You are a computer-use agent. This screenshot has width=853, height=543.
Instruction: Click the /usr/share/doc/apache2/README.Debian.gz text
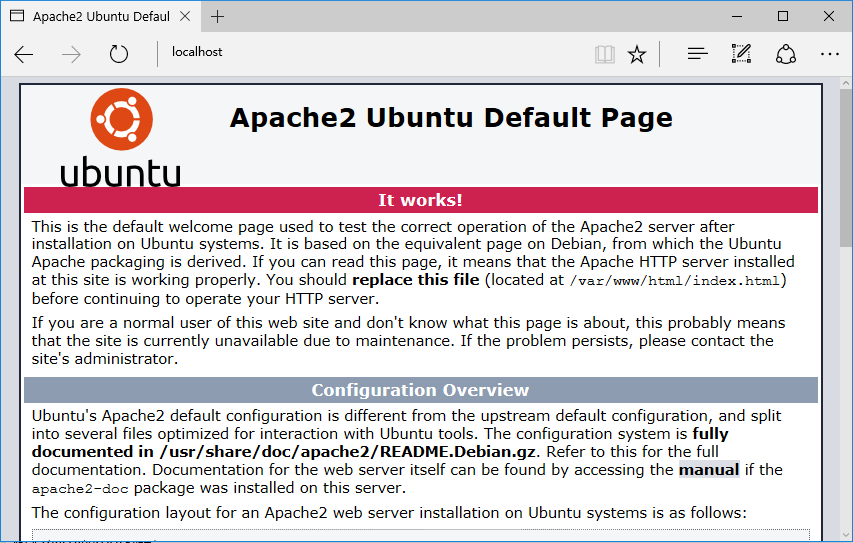[x=347, y=452]
